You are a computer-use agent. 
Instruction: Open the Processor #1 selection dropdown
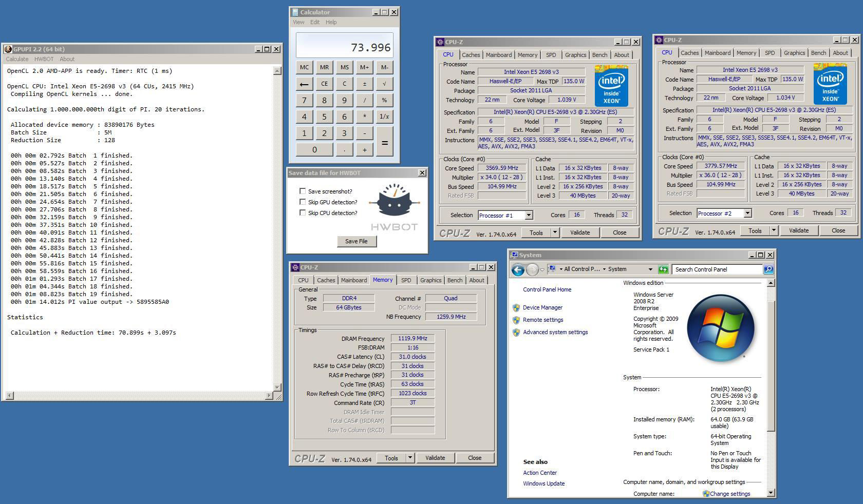coord(529,216)
